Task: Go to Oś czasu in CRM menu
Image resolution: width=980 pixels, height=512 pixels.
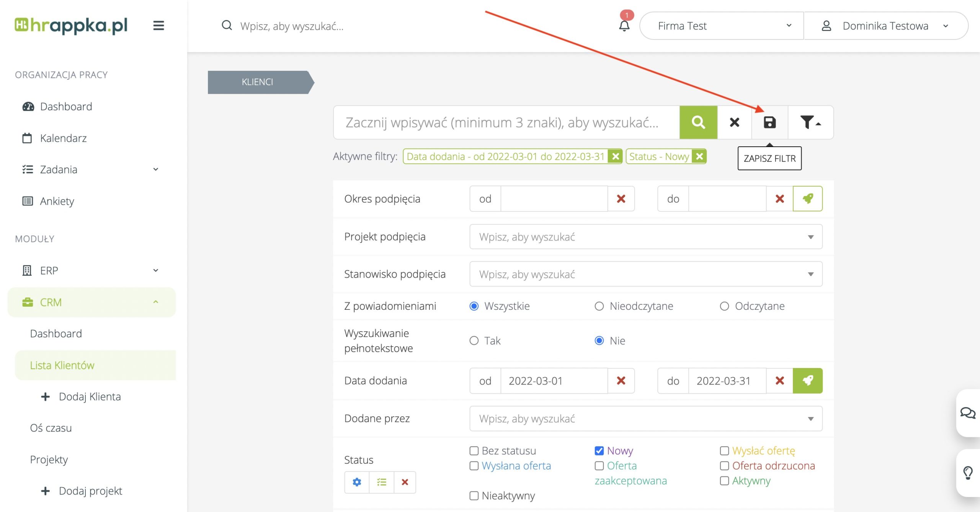Action: click(51, 428)
